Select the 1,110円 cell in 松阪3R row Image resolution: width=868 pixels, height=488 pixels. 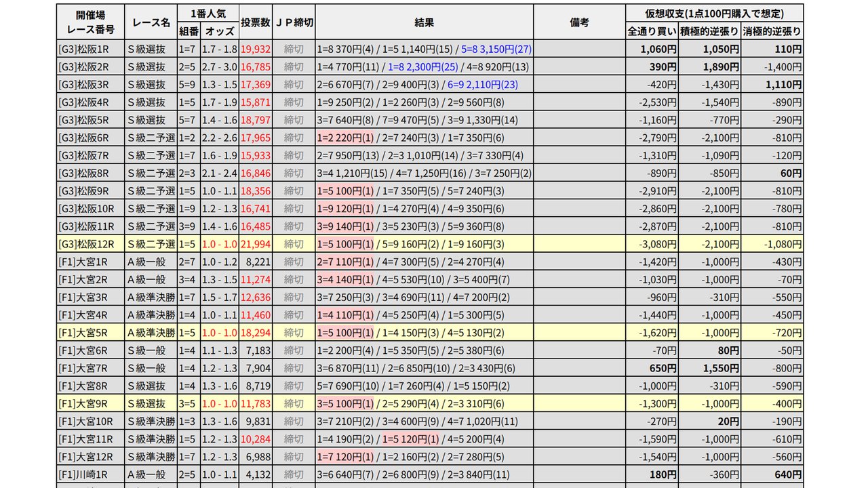[x=772, y=84]
